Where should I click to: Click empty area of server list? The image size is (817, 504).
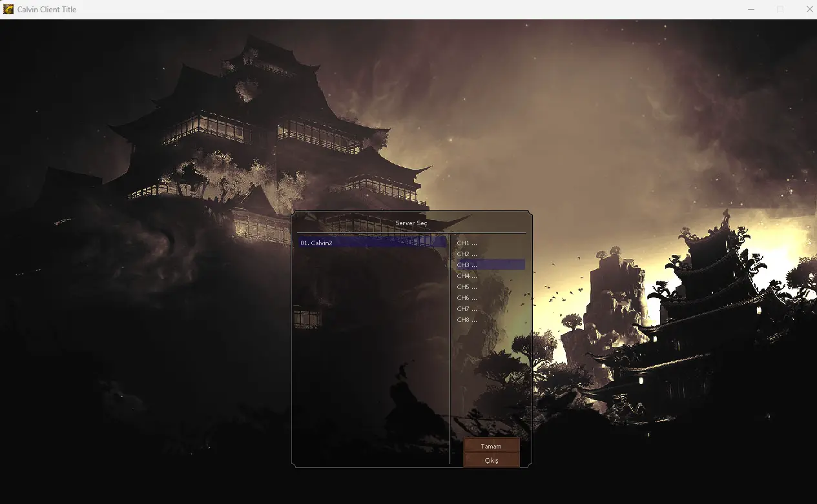point(371,355)
